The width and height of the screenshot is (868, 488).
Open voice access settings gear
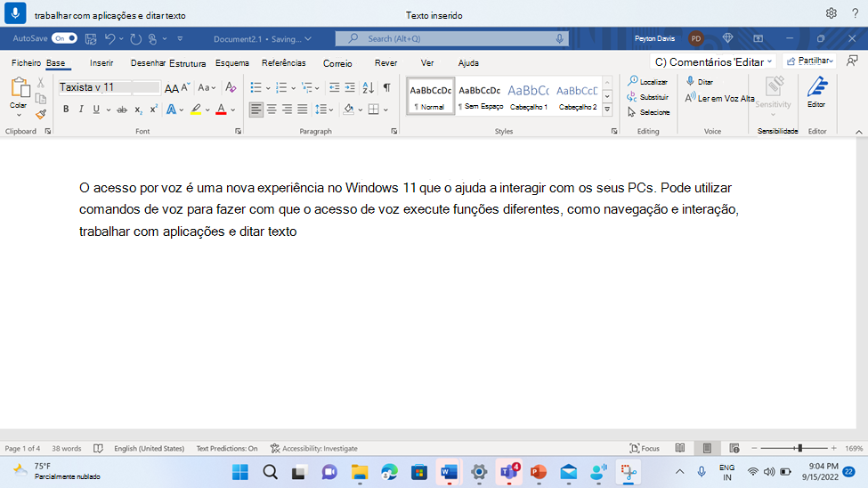click(831, 13)
